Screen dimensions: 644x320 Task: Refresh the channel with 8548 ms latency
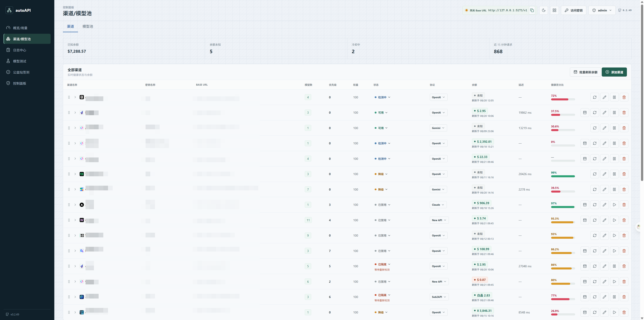pos(595,312)
